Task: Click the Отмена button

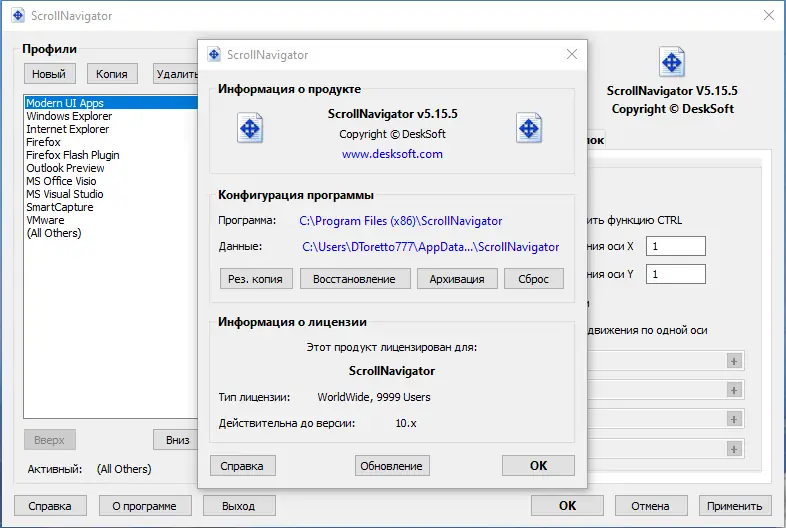Action: tap(650, 506)
